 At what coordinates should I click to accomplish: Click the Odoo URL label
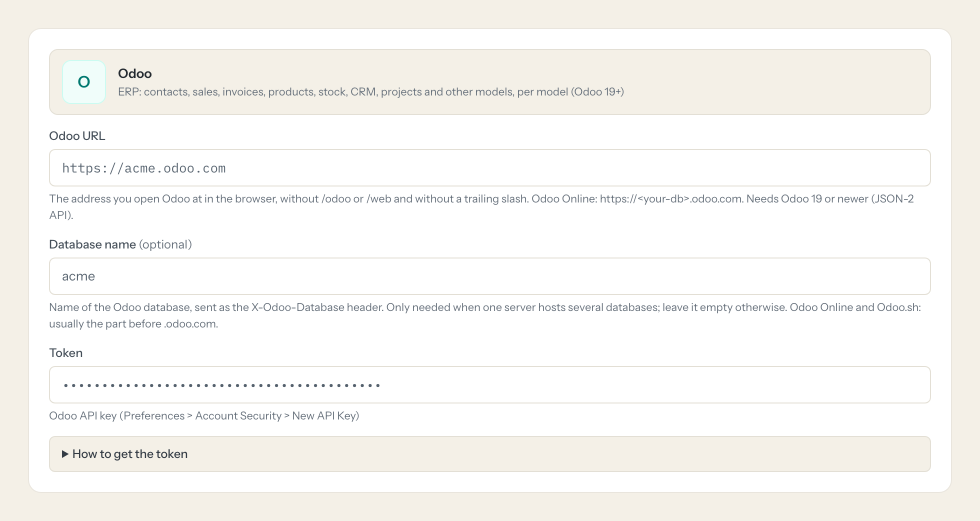point(77,136)
